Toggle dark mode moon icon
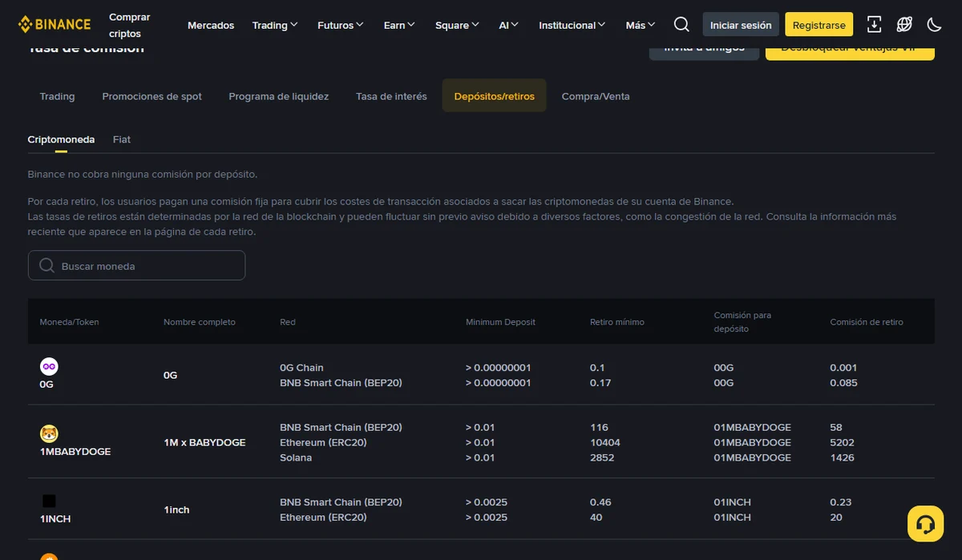 [934, 25]
